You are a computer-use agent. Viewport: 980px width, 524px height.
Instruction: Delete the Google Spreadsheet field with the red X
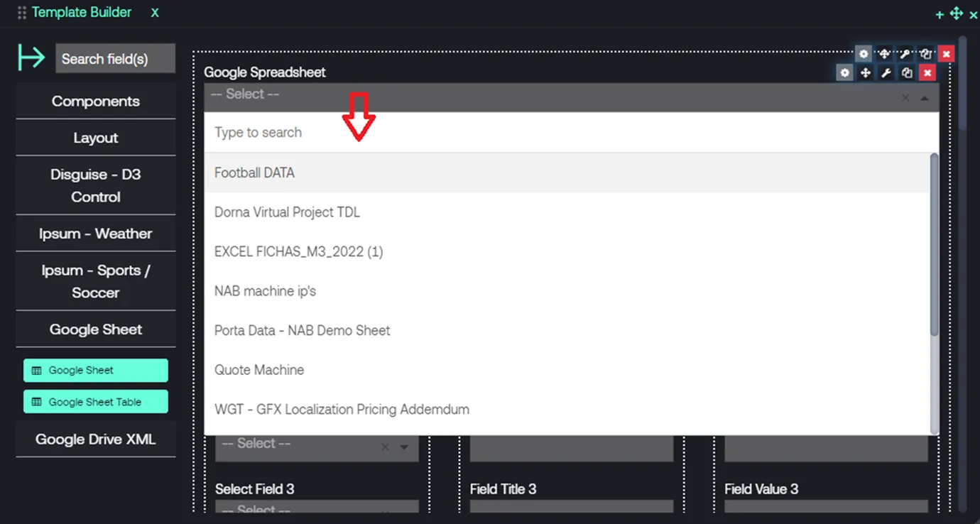927,72
